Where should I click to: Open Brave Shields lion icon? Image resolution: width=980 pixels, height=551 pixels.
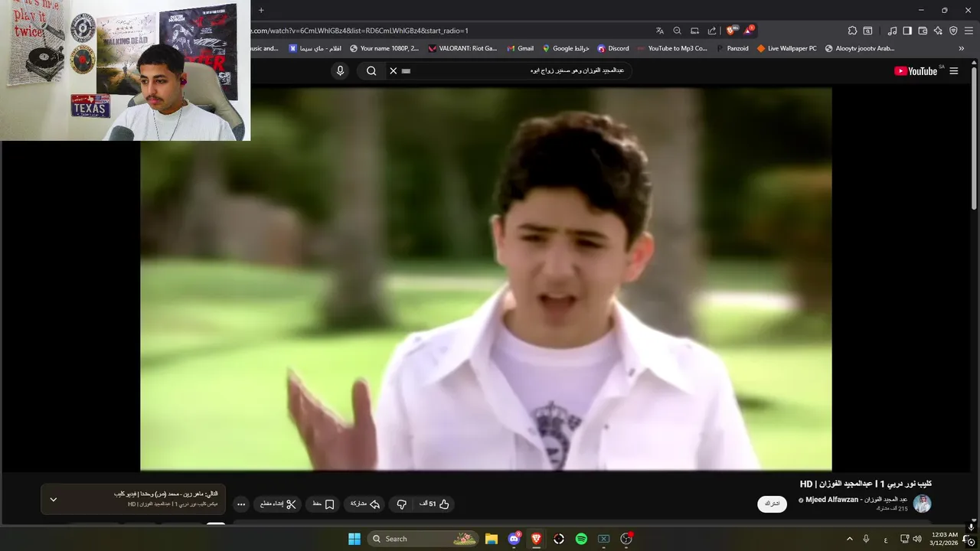731,31
